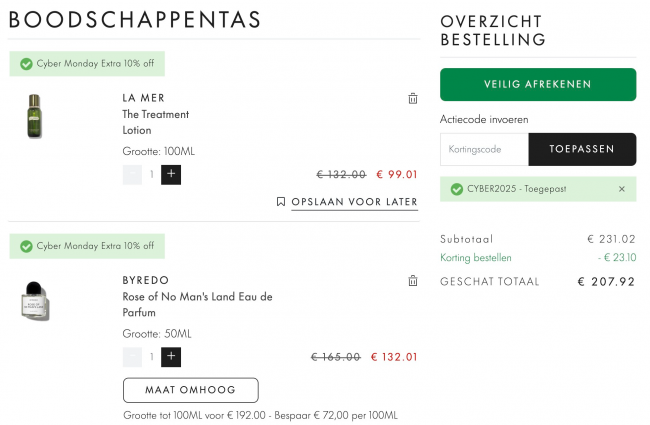Screen dimensions: 650x425
Task: Click Opslaan Voor Later link
Action: [x=354, y=202]
